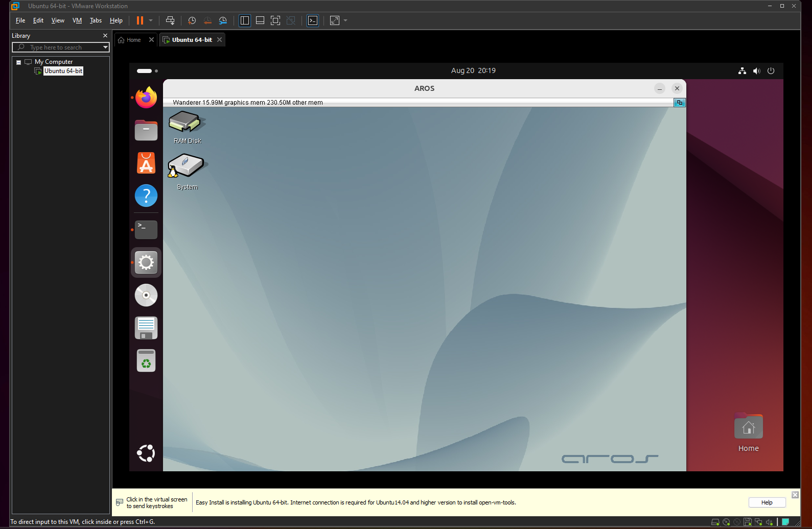Take a snapshot of the virtual machine
This screenshot has height=529, width=812.
(x=192, y=20)
